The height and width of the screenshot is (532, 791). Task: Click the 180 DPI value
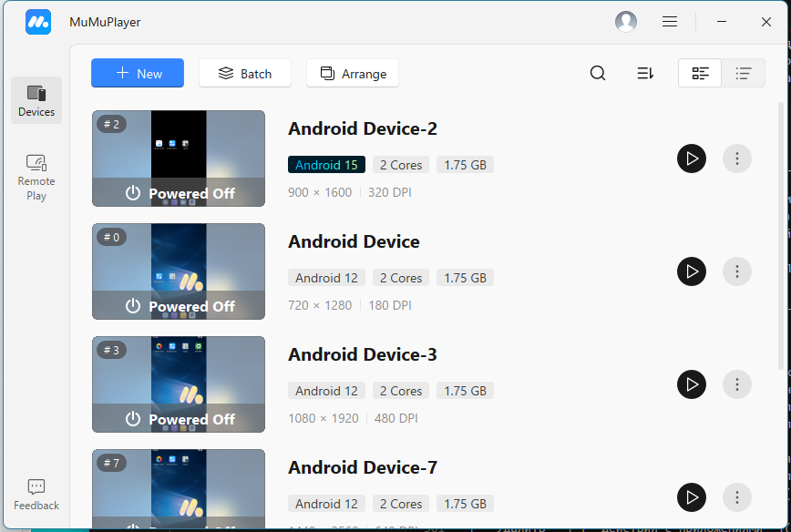tap(390, 305)
